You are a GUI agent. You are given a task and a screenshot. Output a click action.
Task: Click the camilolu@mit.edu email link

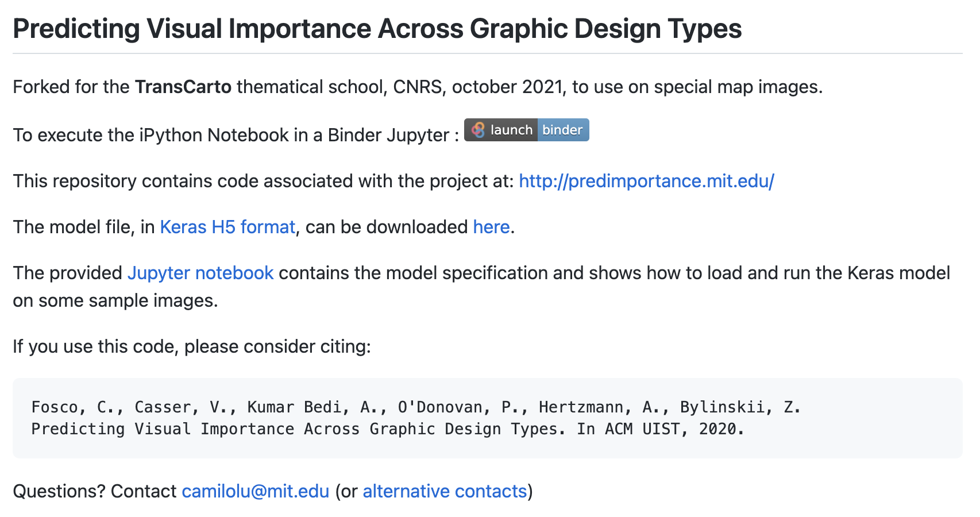pos(256,491)
